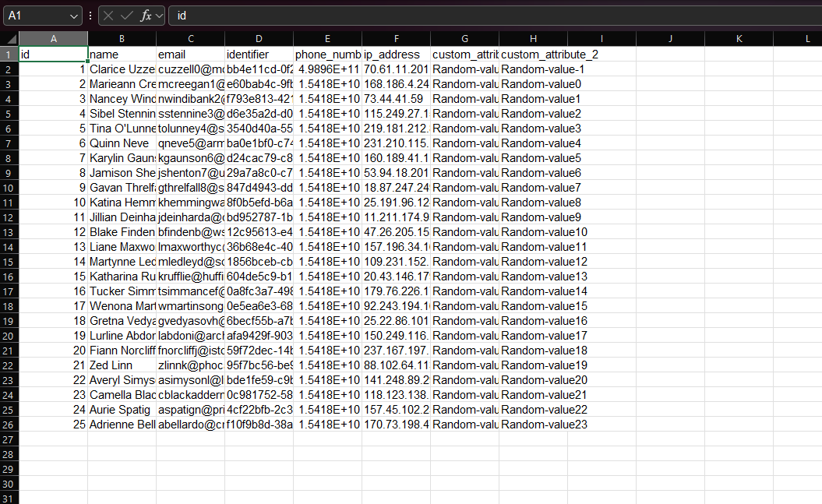Viewport: 822px width, 504px height.
Task: Select the IP address cell 73.44.41.59
Action: 396,99
